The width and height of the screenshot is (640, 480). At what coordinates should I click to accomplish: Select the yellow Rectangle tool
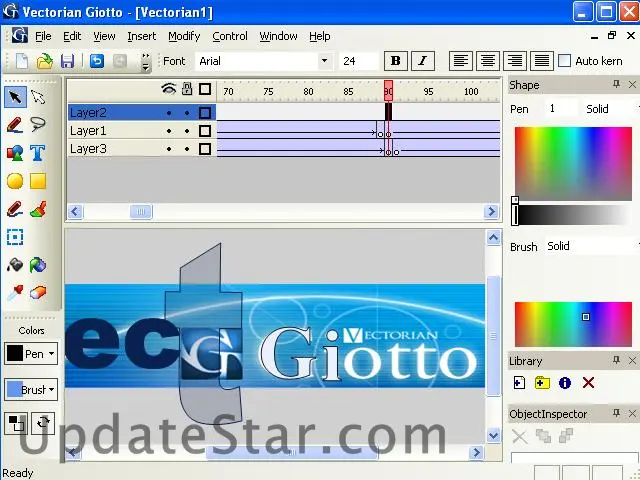pos(38,181)
